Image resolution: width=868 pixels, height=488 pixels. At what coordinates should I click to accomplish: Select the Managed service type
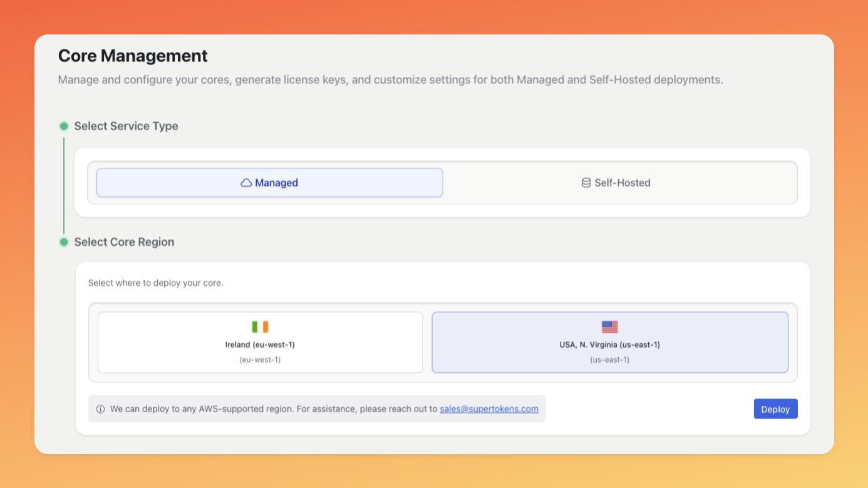269,183
